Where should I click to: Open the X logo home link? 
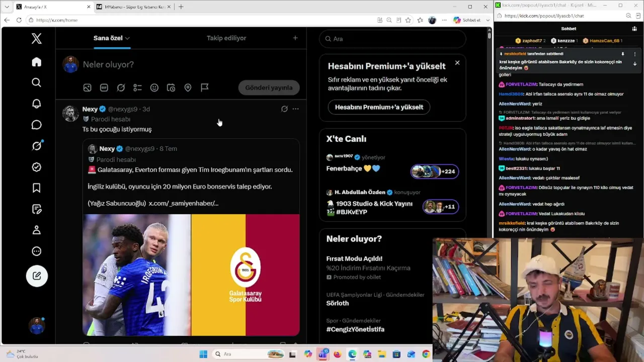[x=37, y=39]
